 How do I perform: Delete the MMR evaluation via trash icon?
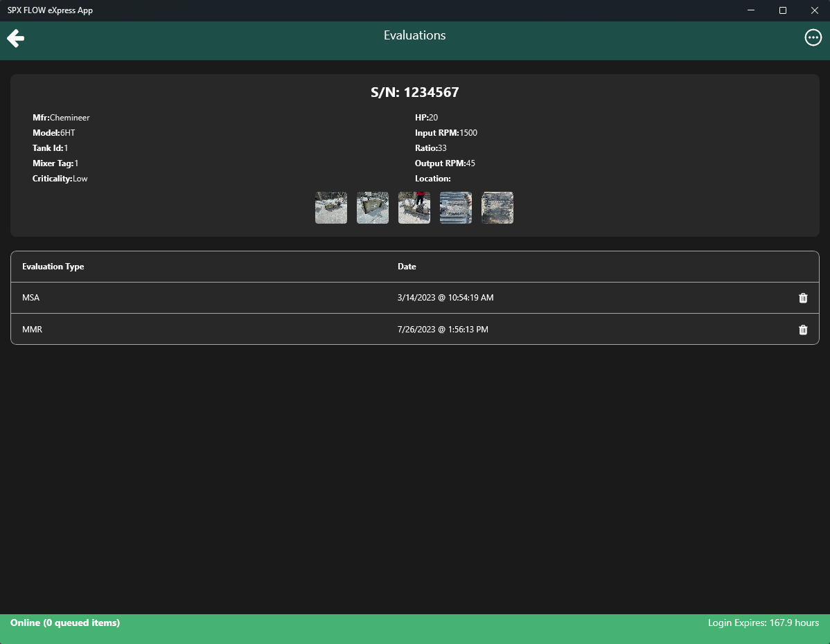[803, 330]
